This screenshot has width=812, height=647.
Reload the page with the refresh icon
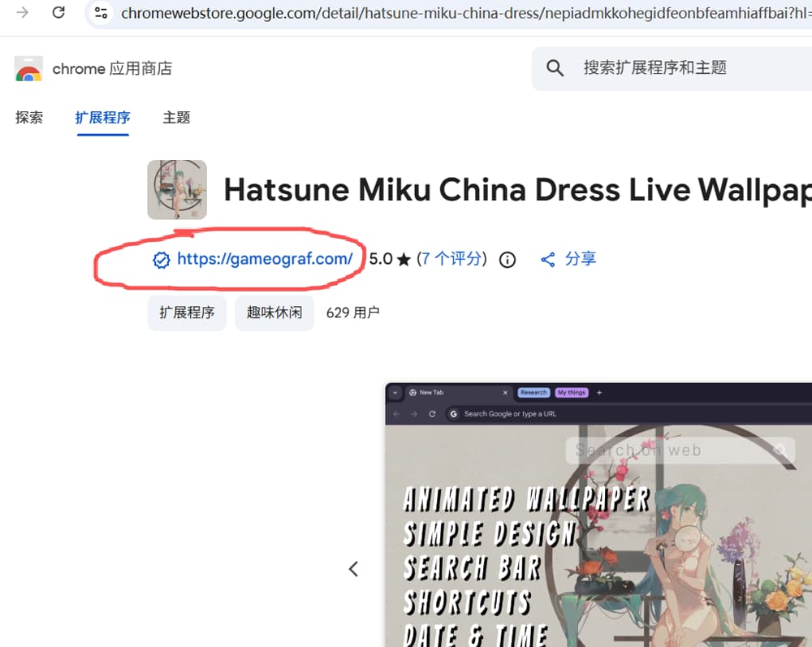[58, 12]
